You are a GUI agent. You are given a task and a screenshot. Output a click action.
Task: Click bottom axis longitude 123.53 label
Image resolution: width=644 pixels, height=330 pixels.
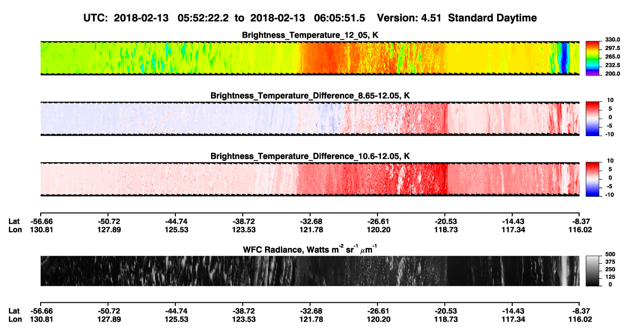243,319
